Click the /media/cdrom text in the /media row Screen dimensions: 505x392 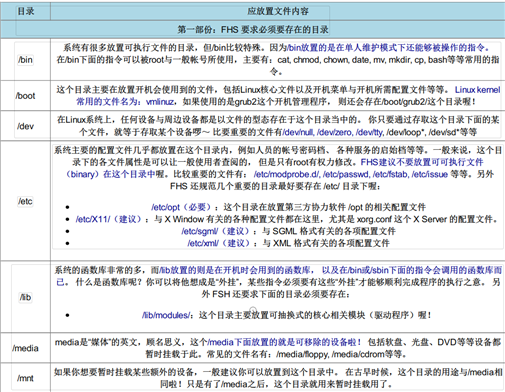358,354
